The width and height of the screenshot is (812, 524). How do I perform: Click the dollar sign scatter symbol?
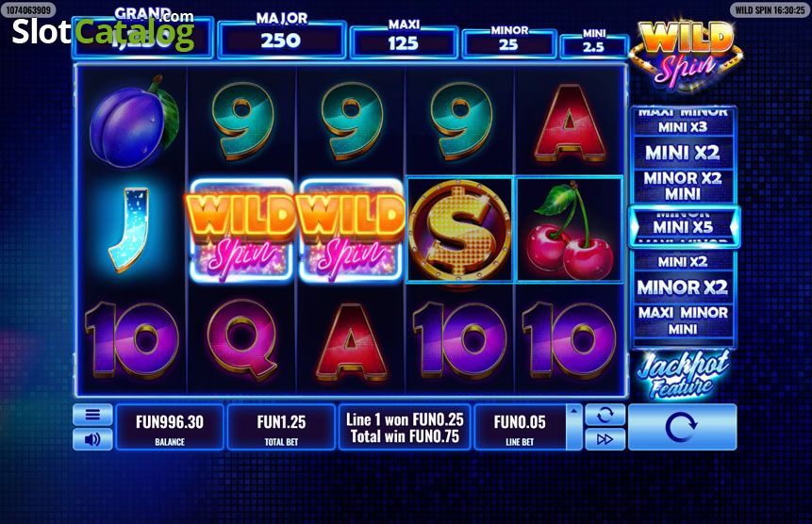click(459, 230)
